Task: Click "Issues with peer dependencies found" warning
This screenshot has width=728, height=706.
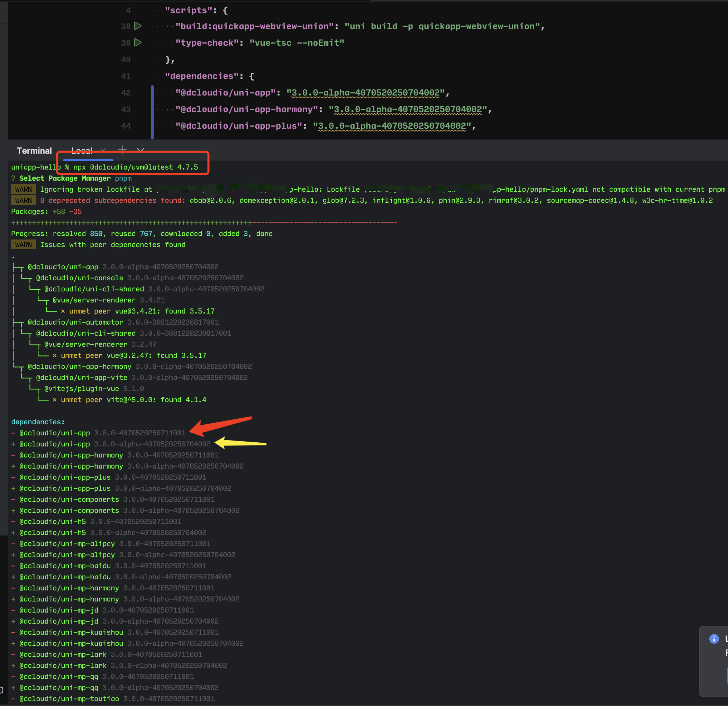Action: (x=113, y=245)
